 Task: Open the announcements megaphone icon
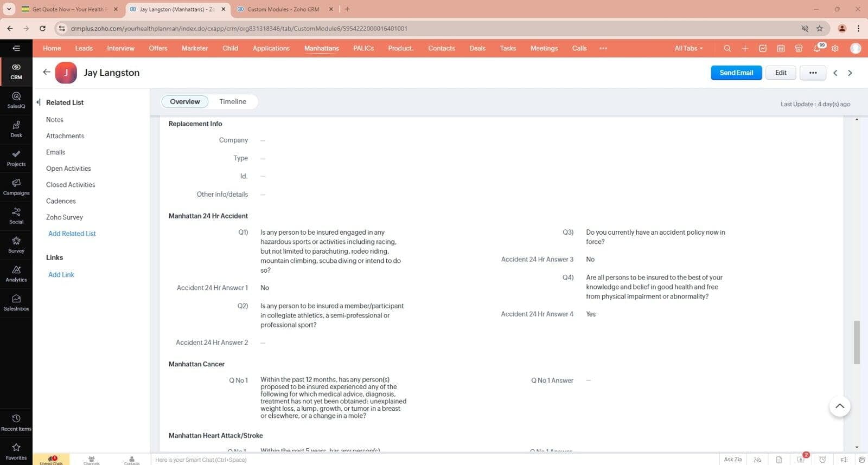pyautogui.click(x=844, y=460)
